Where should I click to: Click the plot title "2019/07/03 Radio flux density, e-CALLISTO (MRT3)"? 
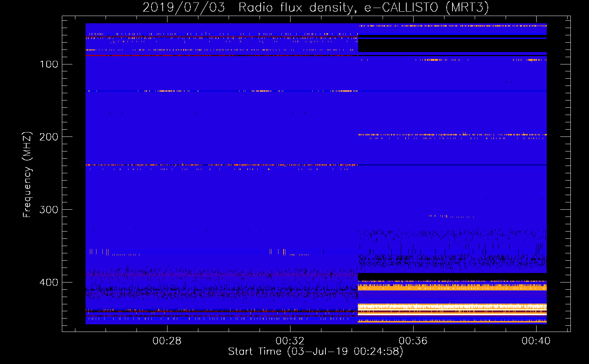tap(316, 7)
